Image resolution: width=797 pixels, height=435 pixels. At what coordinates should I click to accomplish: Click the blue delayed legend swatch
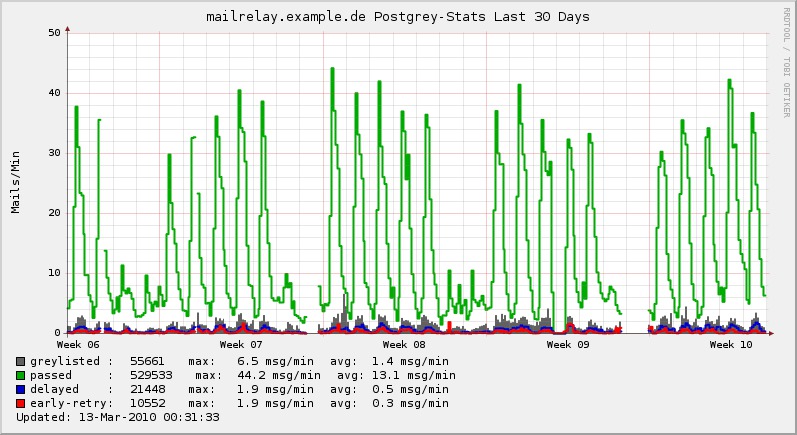tap(20, 389)
